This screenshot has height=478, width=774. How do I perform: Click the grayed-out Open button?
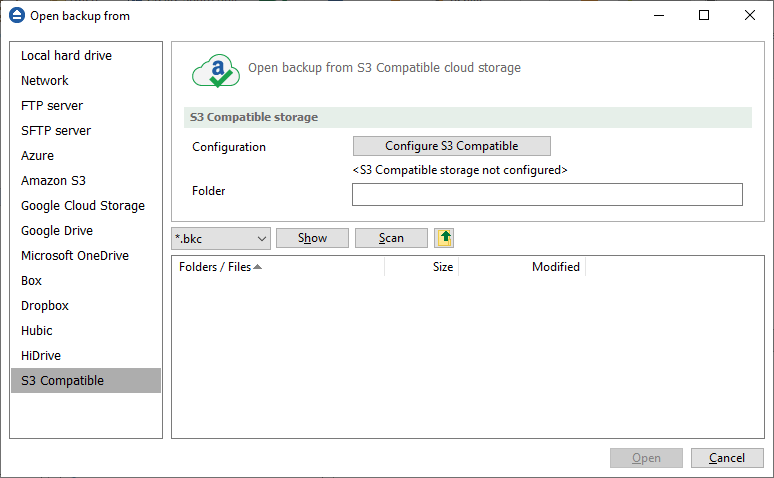pos(646,458)
